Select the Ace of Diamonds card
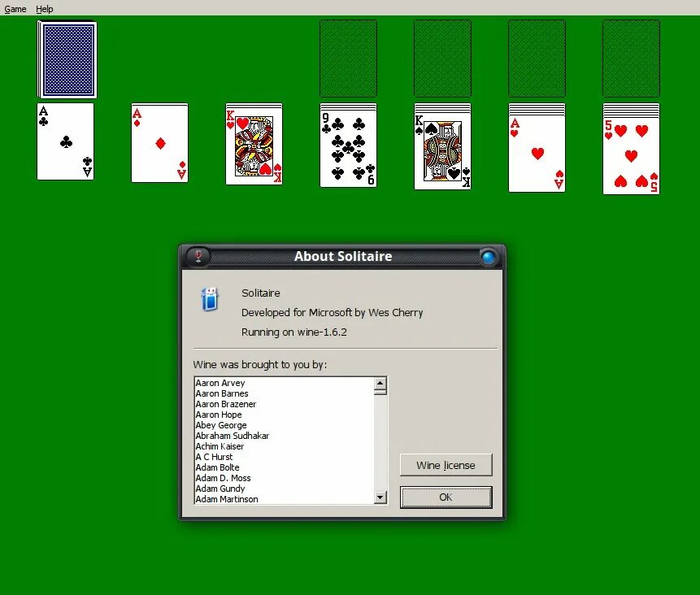The height and width of the screenshot is (595, 700). click(x=160, y=144)
